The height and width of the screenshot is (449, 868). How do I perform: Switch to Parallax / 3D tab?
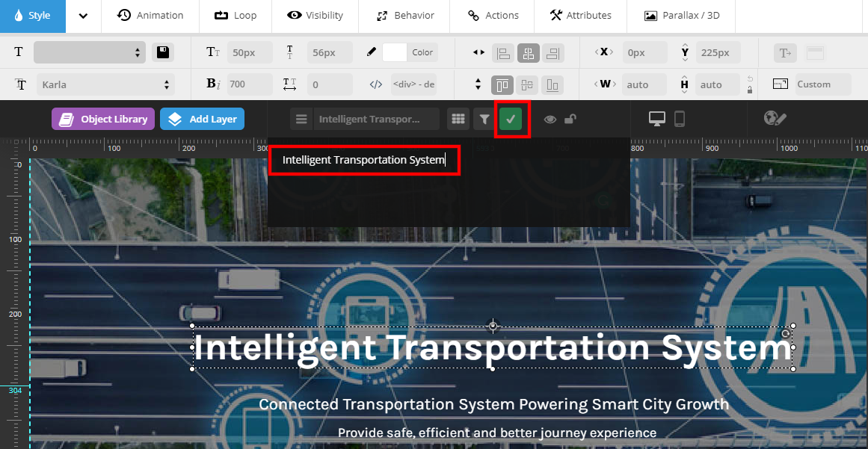tap(681, 16)
